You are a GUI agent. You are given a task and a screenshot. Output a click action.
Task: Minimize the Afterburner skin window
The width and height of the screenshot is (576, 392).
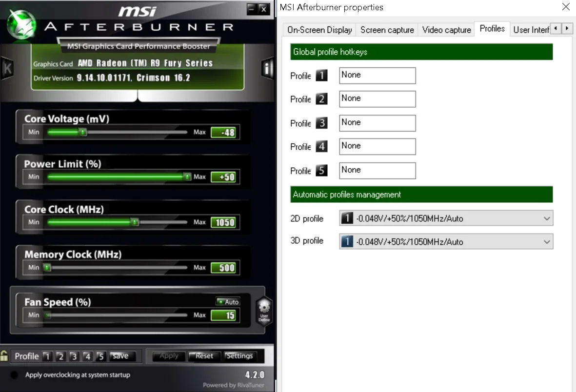click(x=252, y=9)
